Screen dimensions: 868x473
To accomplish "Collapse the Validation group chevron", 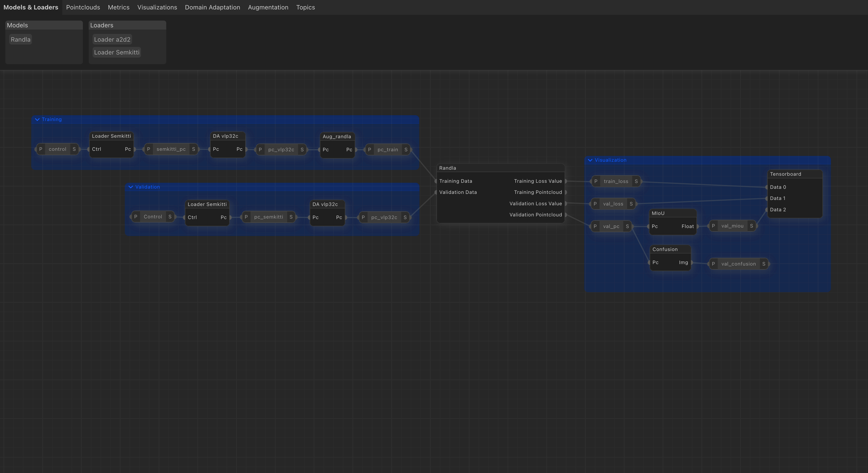I will pyautogui.click(x=131, y=187).
